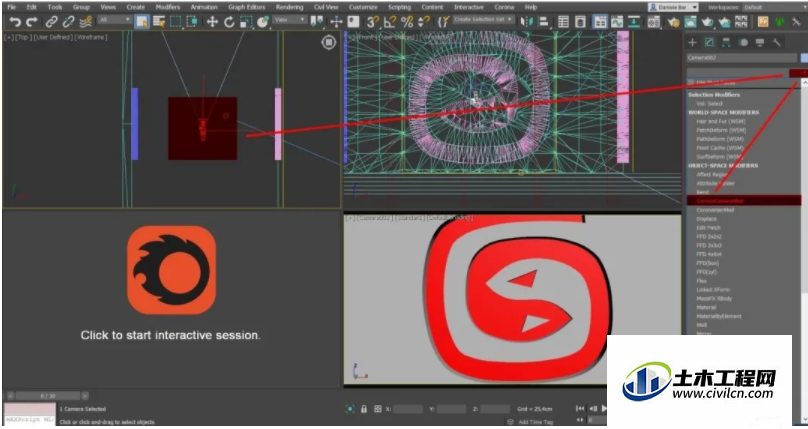Image resolution: width=808 pixels, height=429 pixels.
Task: Activate the Select and Rotate tool
Action: [x=229, y=22]
